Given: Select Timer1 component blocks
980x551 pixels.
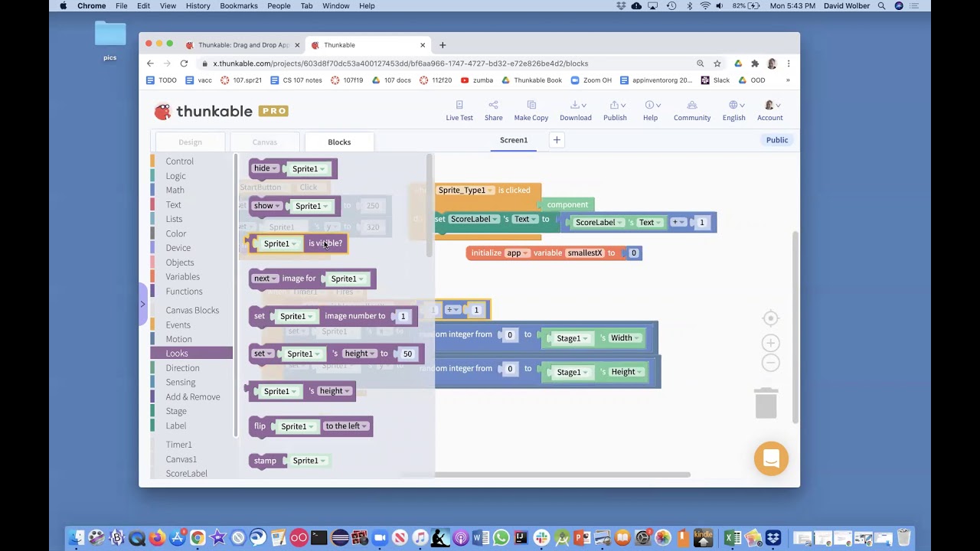Looking at the screenshot, I should (x=178, y=445).
